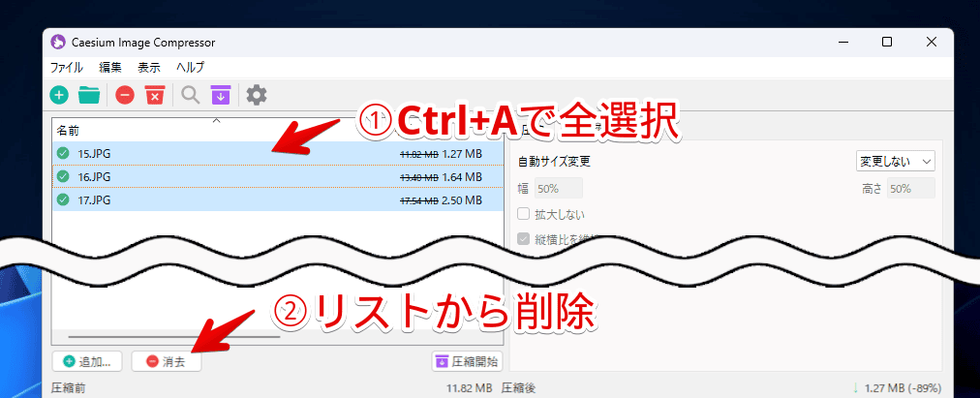The image size is (980, 398).
Task: Click the horizontal scrollbar of file list
Action: pos(174,337)
